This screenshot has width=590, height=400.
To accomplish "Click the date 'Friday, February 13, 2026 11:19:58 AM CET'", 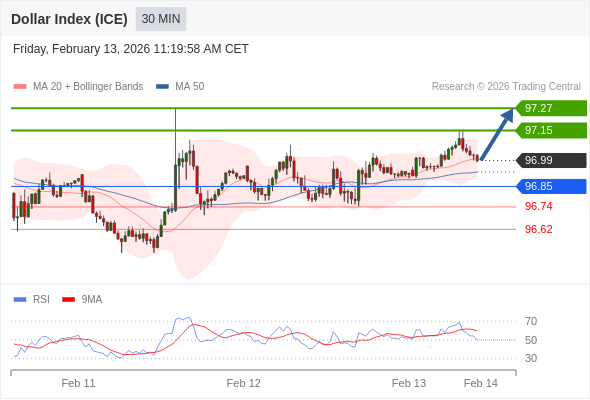I will 131,49.
